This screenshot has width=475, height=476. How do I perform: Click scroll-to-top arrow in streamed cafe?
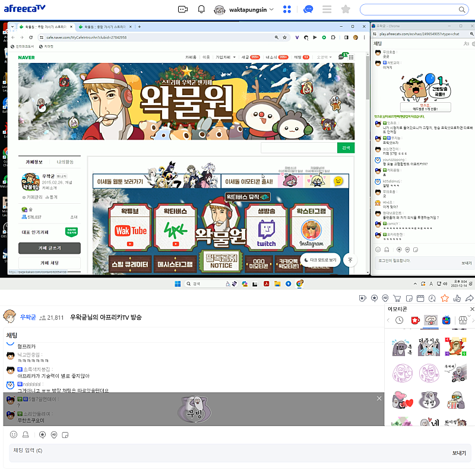coord(350,260)
